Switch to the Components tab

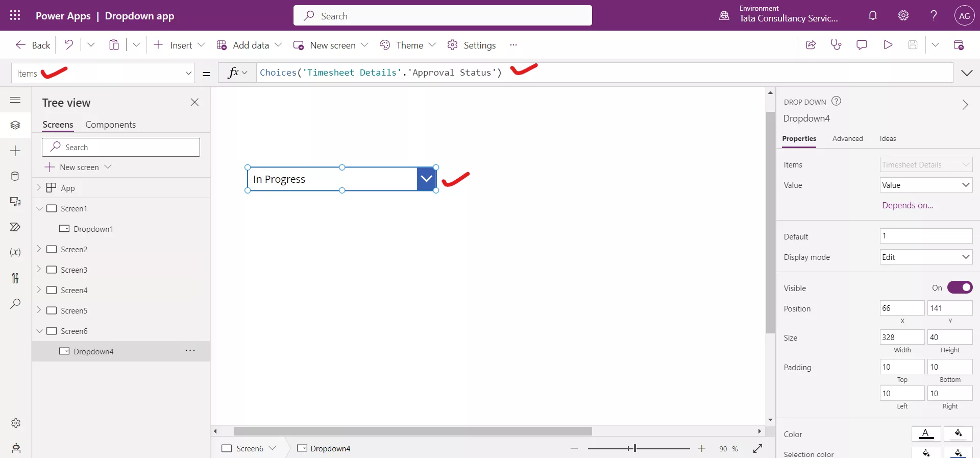coord(110,125)
